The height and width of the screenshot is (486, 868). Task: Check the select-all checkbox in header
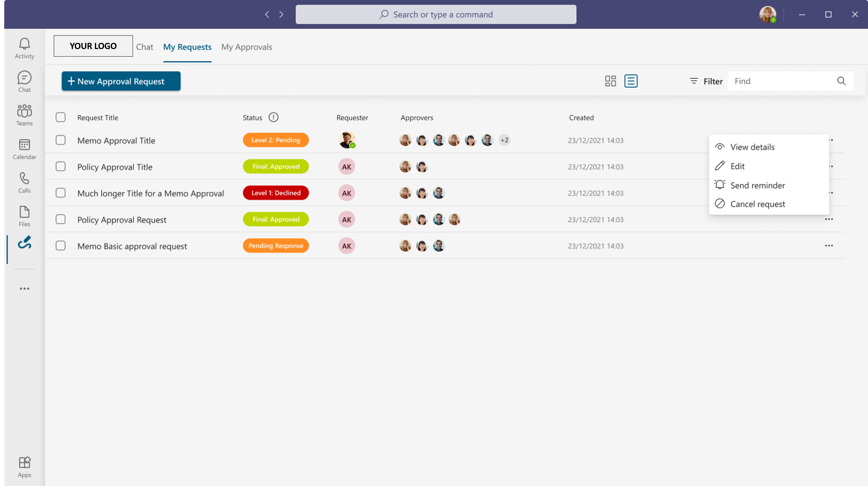(60, 117)
